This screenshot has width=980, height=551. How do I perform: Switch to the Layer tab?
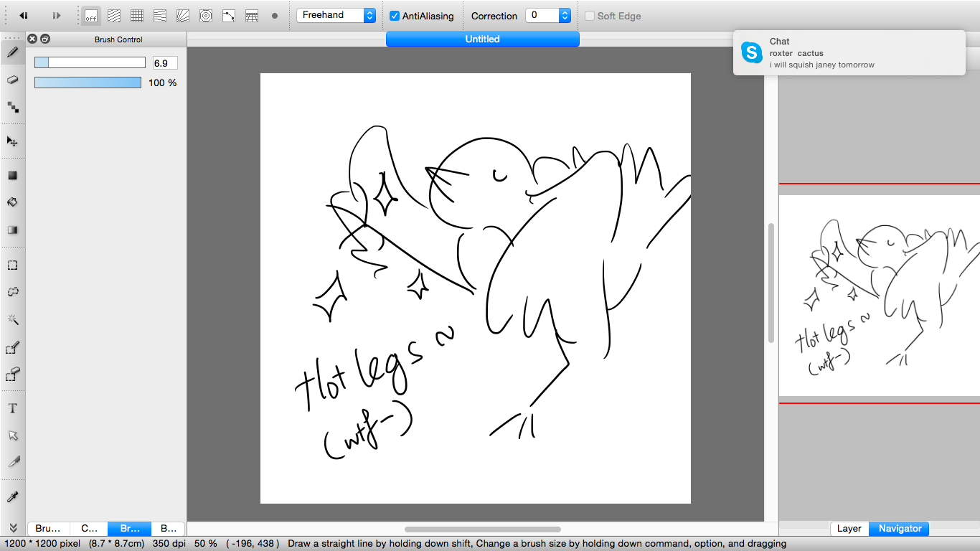[x=849, y=529]
